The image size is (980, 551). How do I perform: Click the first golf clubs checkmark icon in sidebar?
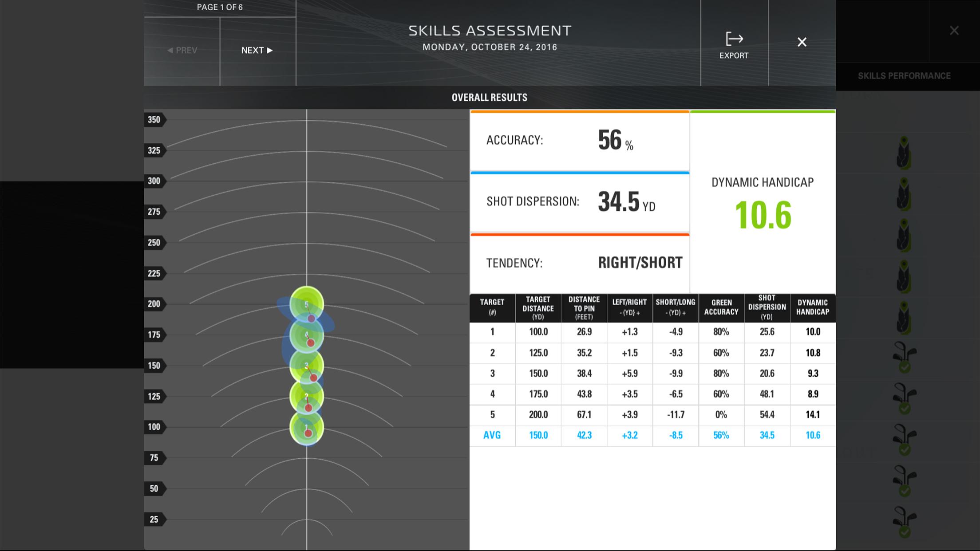click(904, 357)
